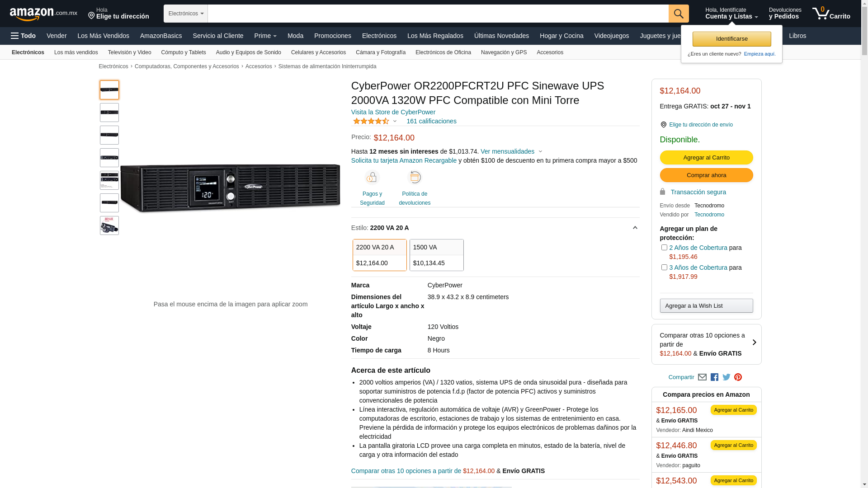Open the 161 calificaciones link

pos(431,121)
